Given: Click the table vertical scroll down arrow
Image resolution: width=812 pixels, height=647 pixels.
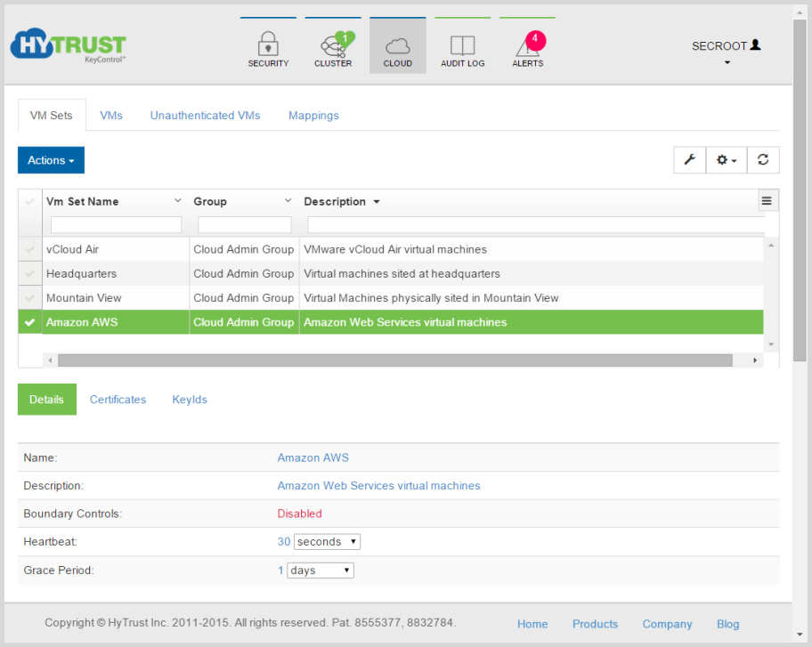Looking at the screenshot, I should (x=771, y=344).
